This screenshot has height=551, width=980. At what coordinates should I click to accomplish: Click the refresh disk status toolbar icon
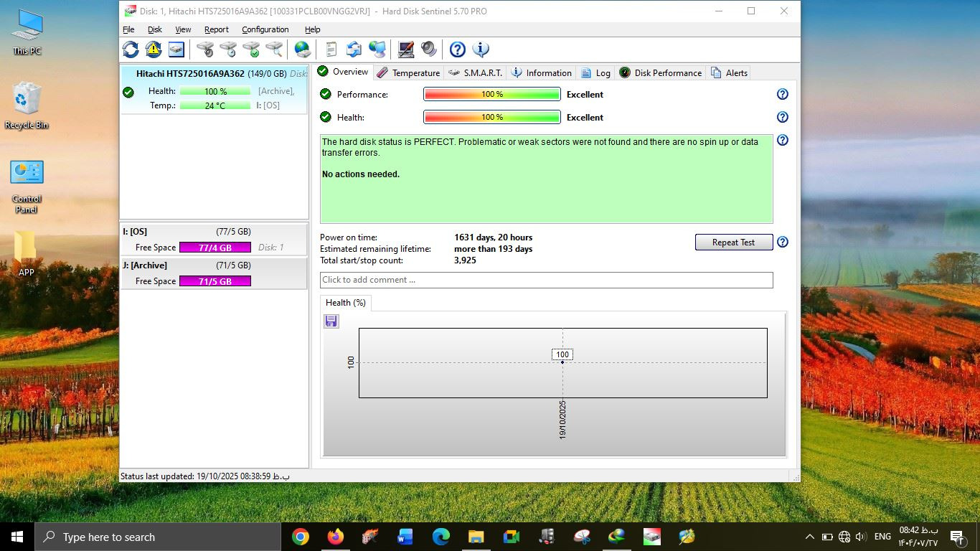(x=131, y=50)
